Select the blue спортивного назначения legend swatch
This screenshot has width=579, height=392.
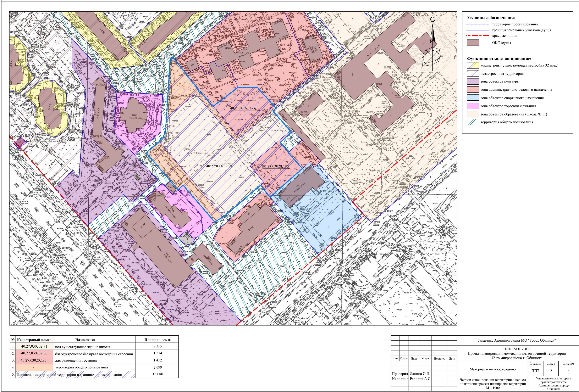(x=473, y=98)
